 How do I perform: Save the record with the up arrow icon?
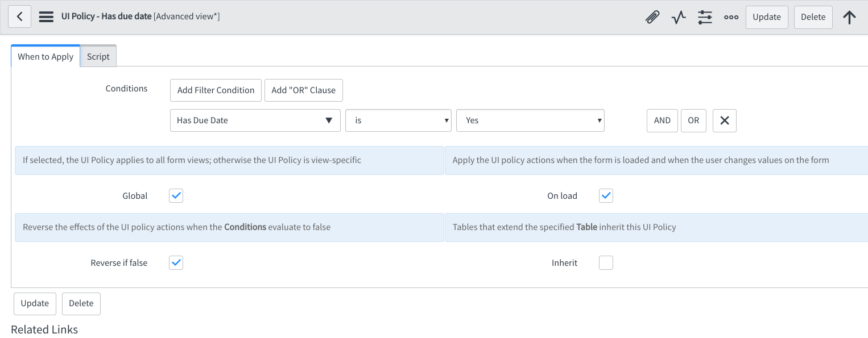[849, 17]
